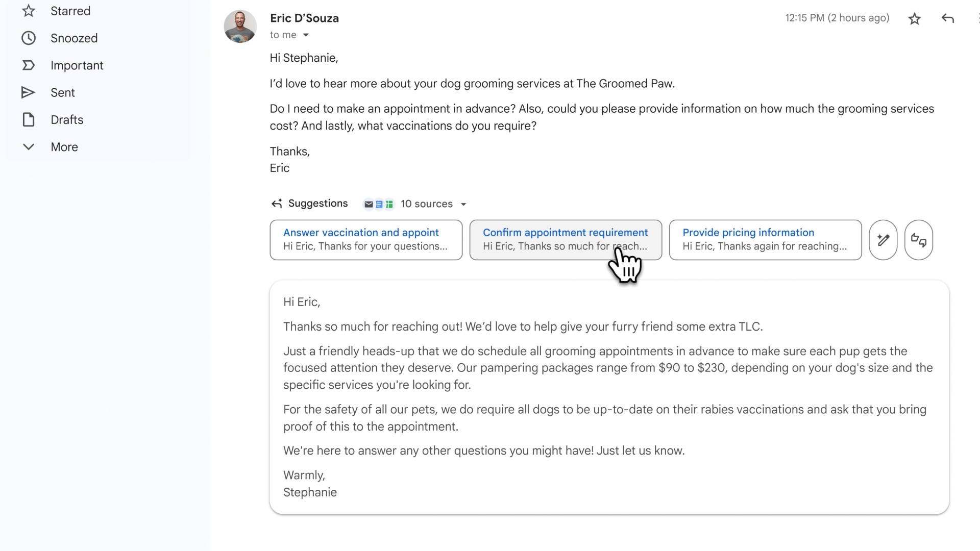The width and height of the screenshot is (980, 551).
Task: Select 'Confirm appointment requirement' suggestion
Action: tap(565, 240)
